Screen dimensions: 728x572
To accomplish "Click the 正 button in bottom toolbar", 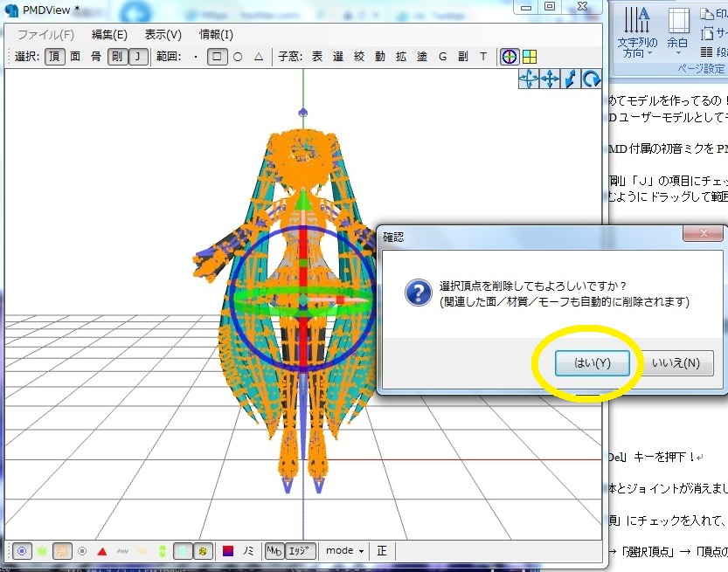I will coord(382,551).
